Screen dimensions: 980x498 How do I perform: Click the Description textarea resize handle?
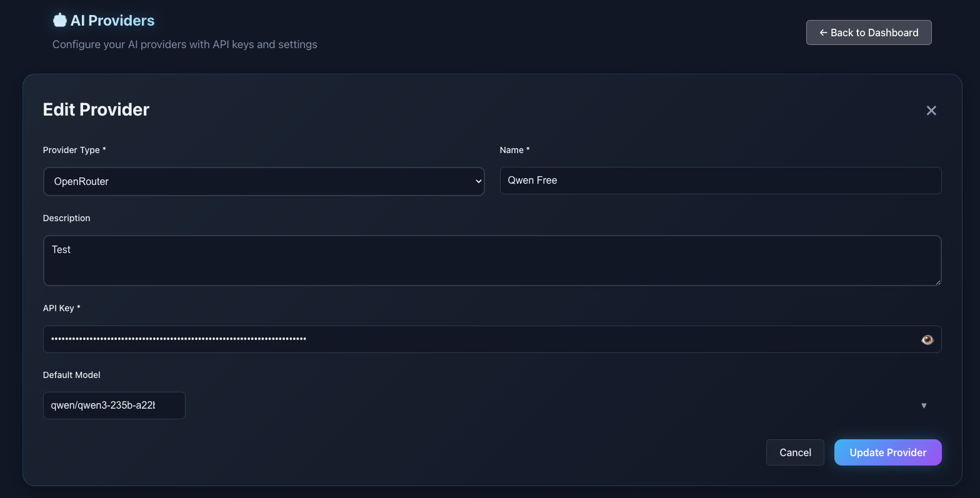click(x=939, y=283)
